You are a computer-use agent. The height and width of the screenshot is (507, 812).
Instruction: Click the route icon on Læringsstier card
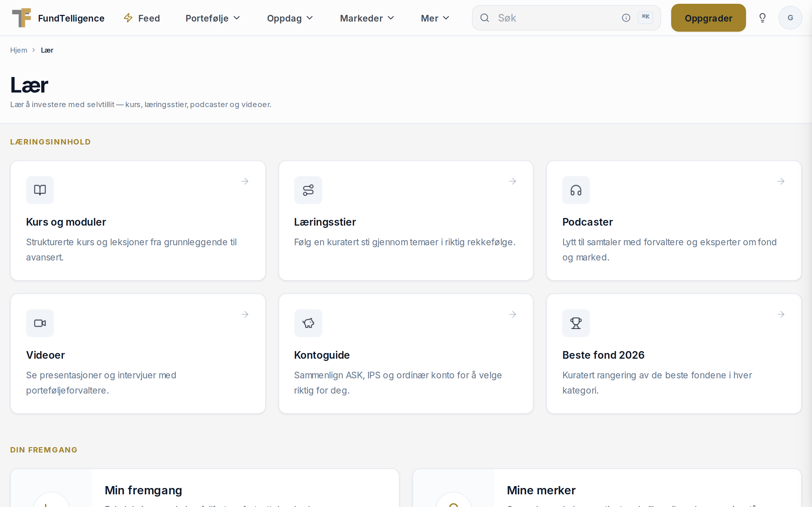pos(308,190)
